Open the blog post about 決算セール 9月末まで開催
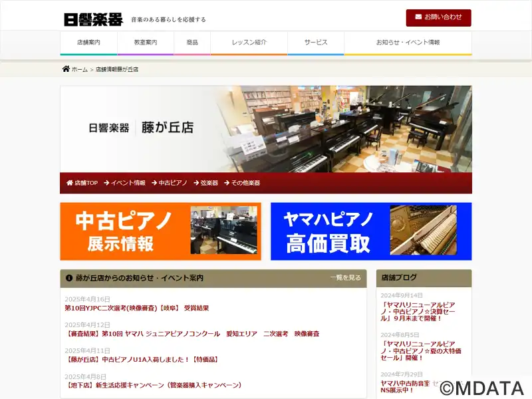The image size is (532, 399). [x=418, y=312]
